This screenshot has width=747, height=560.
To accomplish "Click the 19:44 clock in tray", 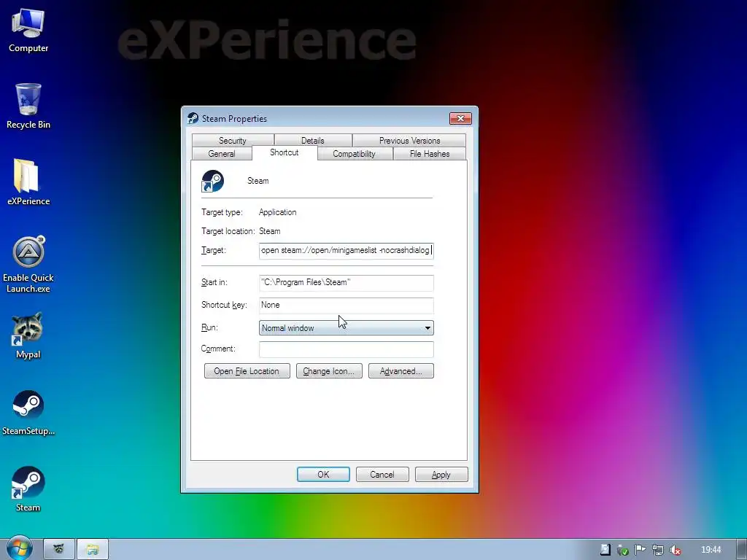I will (711, 550).
